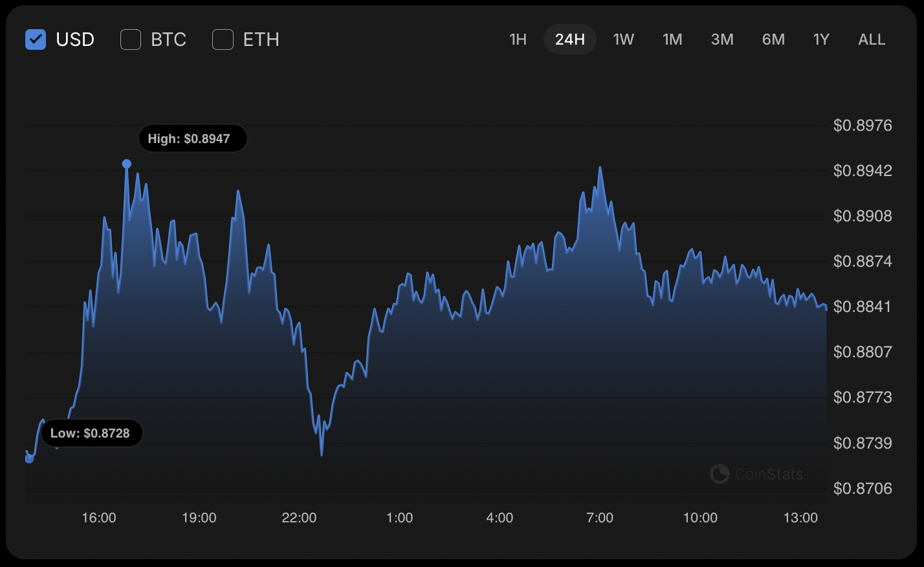Select the 1Y time range

821,39
